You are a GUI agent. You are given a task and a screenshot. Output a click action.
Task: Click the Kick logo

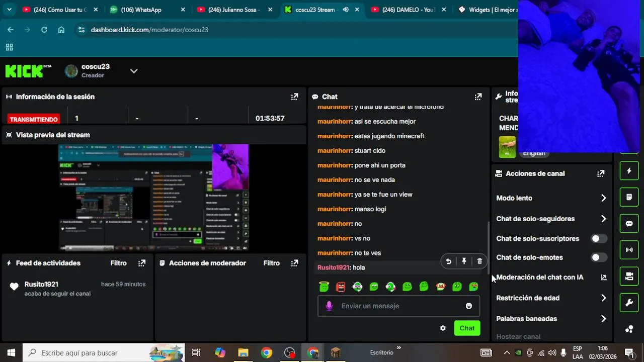[x=28, y=71]
